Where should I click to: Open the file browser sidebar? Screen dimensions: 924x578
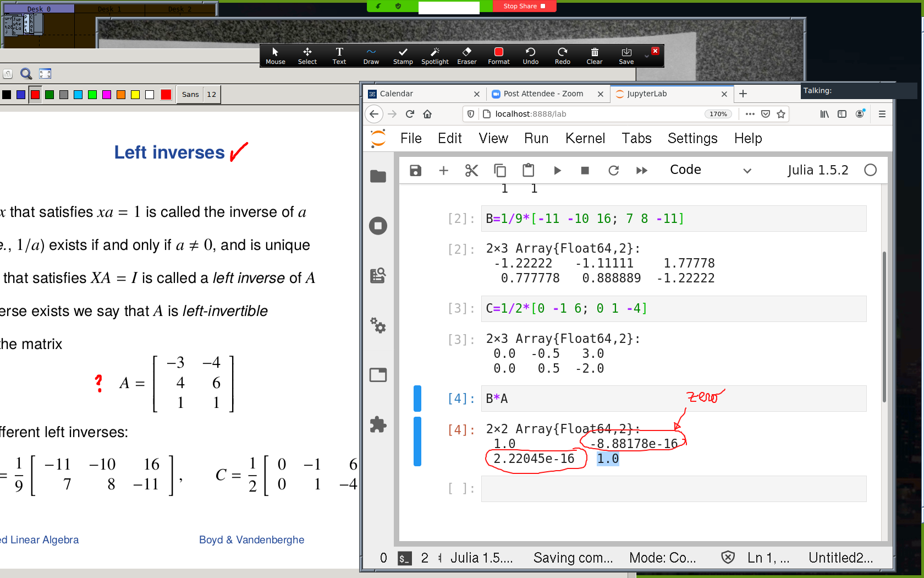tap(378, 176)
